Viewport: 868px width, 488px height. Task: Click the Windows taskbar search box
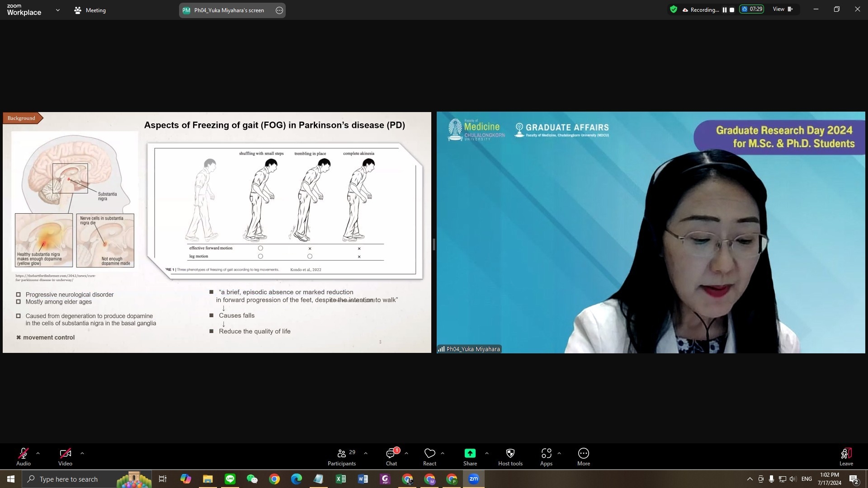(x=68, y=479)
